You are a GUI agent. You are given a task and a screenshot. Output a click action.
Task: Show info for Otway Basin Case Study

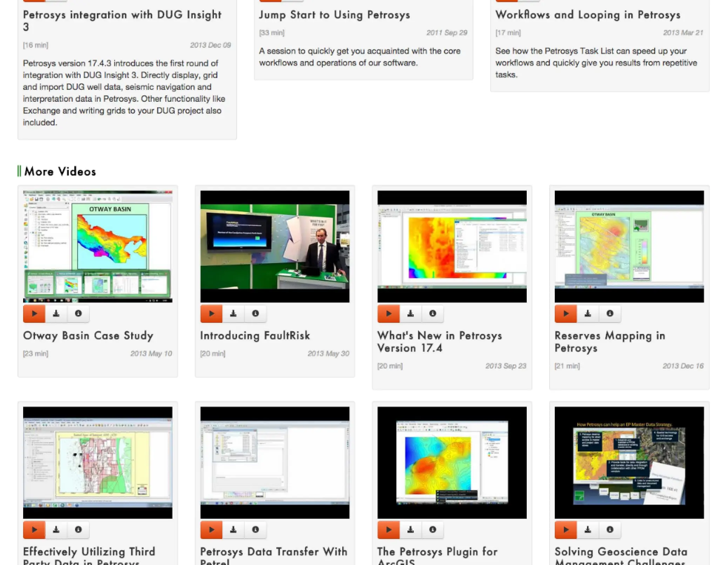click(x=78, y=313)
